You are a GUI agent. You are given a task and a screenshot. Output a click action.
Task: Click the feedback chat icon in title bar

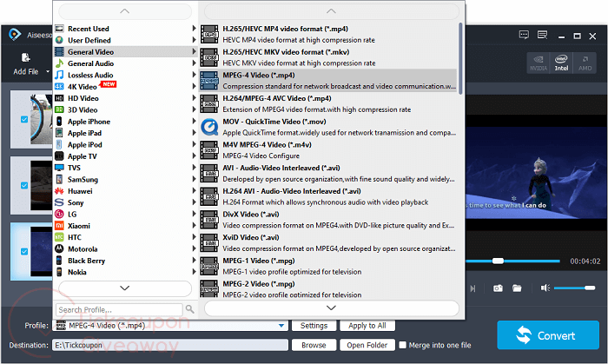pyautogui.click(x=524, y=36)
